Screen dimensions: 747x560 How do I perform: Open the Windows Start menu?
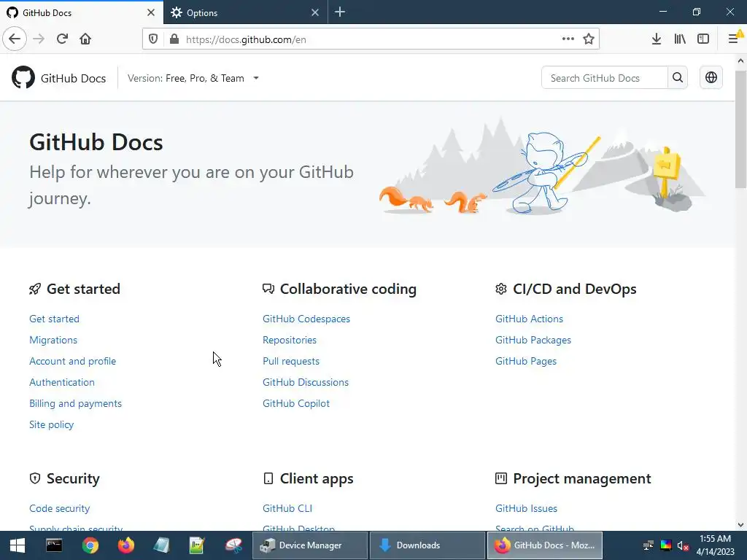pyautogui.click(x=18, y=545)
